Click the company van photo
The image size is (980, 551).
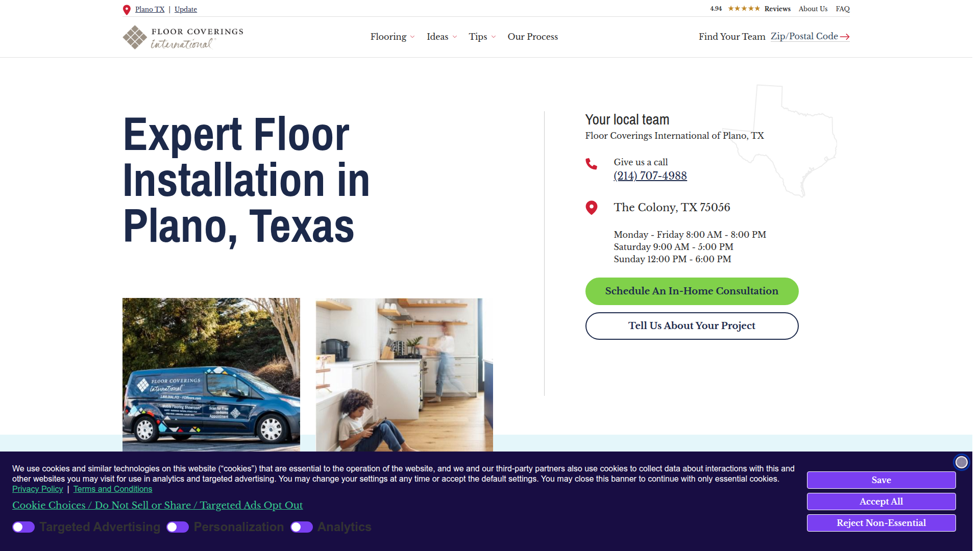[x=211, y=374]
